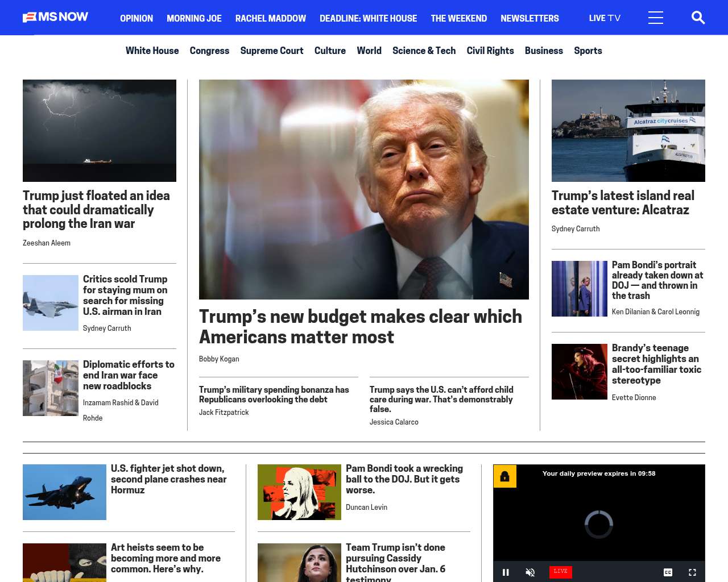The width and height of the screenshot is (728, 582).
Task: Open the art heists thumbnail
Action: click(x=64, y=563)
